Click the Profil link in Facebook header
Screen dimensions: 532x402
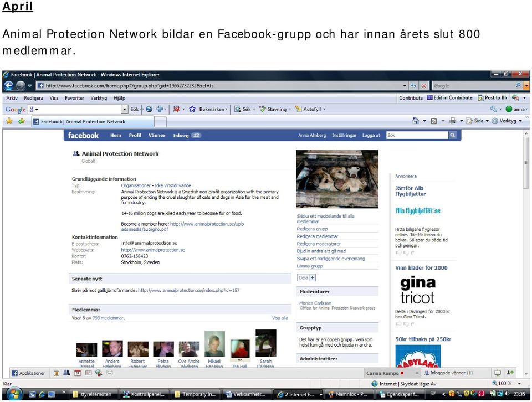coord(135,135)
